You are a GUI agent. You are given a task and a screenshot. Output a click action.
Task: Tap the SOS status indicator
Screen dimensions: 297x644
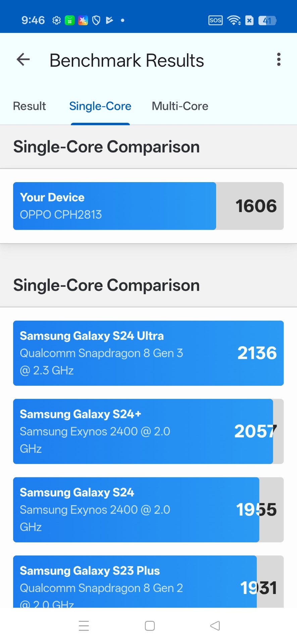click(215, 20)
